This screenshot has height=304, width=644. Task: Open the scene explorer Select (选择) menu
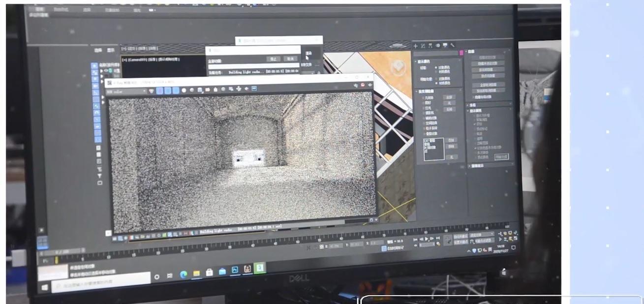point(97,50)
